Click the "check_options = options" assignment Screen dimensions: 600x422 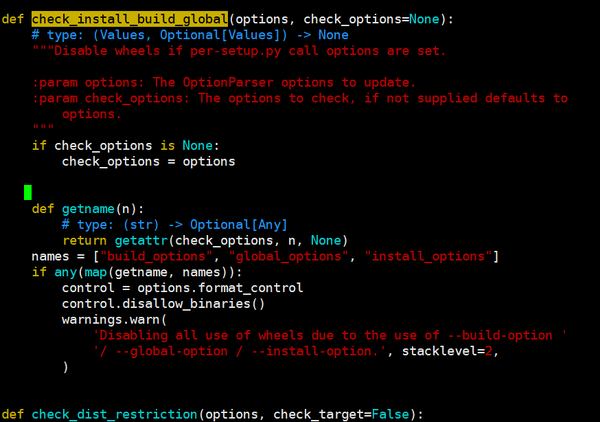148,162
